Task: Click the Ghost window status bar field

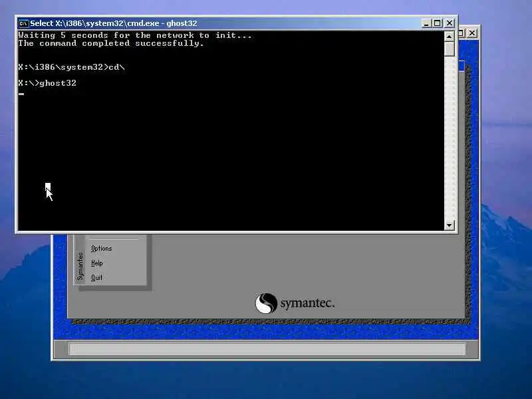Action: [x=267, y=348]
